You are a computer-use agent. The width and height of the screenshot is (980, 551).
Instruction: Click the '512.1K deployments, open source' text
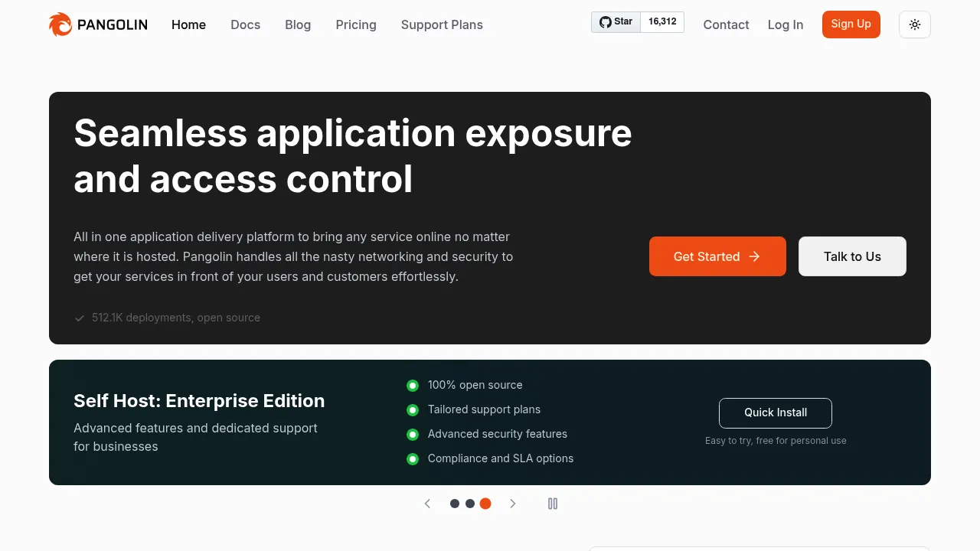pyautogui.click(x=176, y=318)
